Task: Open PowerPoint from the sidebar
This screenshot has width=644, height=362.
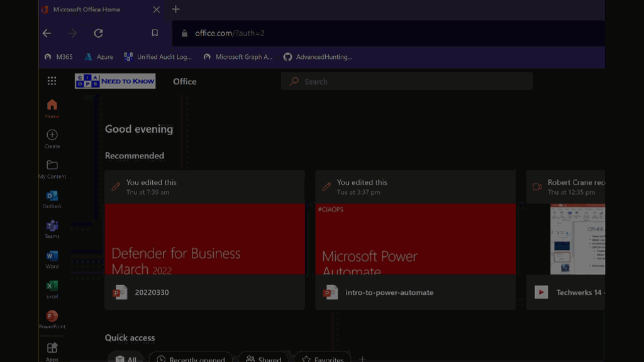Action: [x=52, y=317]
